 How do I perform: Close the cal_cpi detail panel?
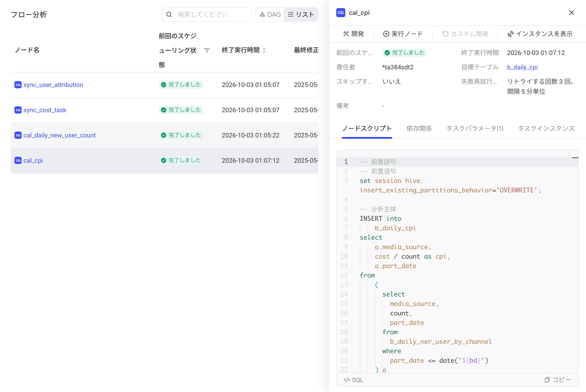pyautogui.click(x=572, y=13)
